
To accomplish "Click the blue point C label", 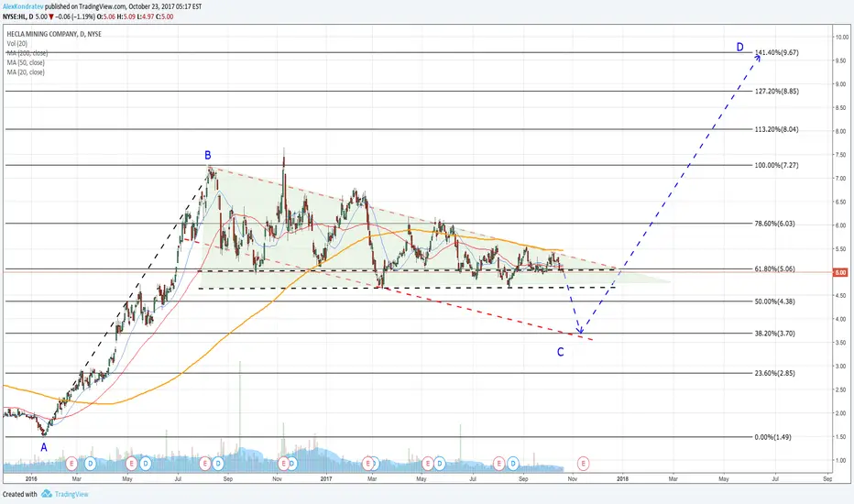I will 561,352.
